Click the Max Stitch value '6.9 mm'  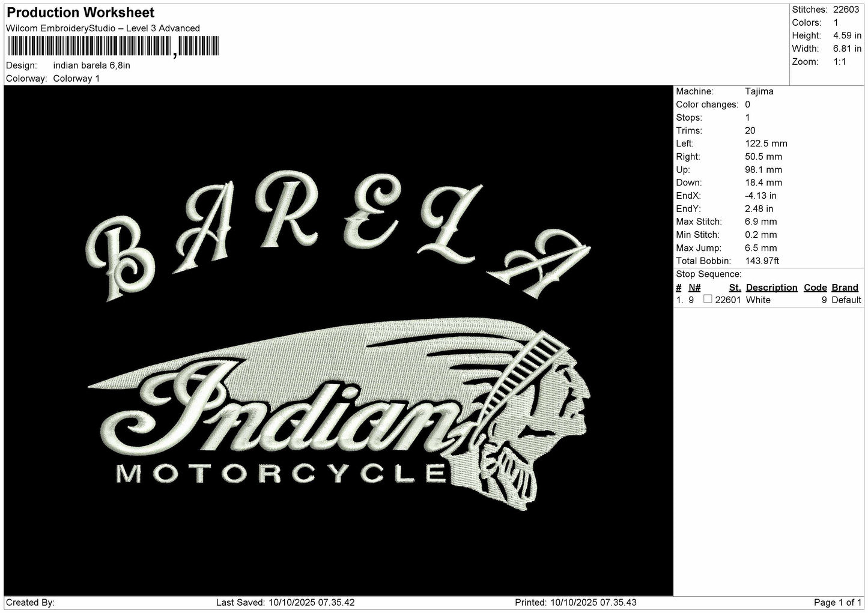(761, 222)
